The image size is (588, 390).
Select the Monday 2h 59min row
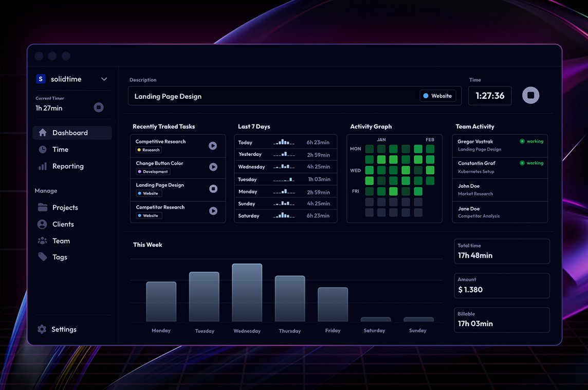(285, 191)
